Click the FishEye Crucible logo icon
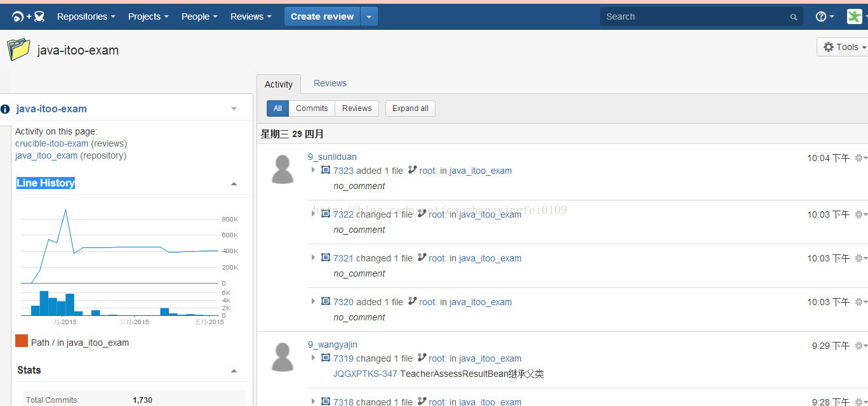The image size is (868, 406). click(28, 17)
